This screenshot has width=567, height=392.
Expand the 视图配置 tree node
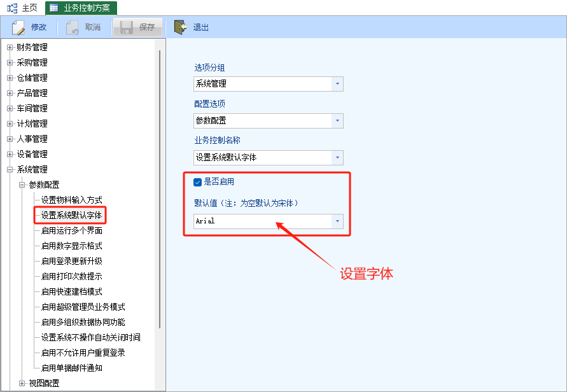[x=22, y=383]
